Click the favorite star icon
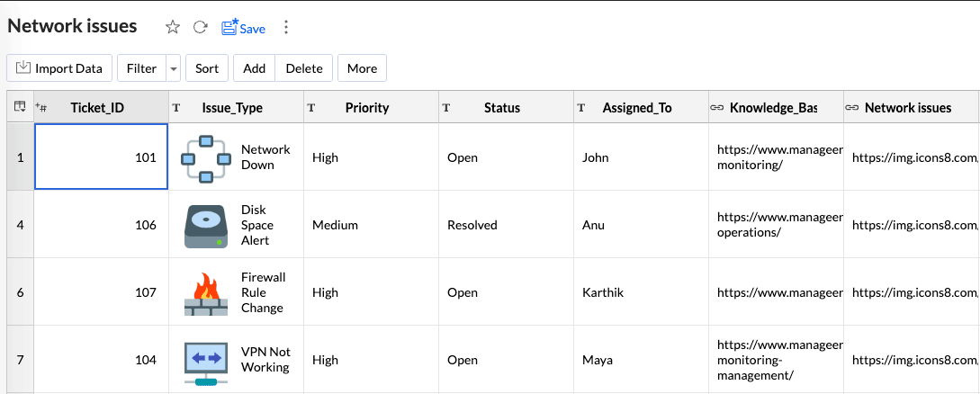This screenshot has width=980, height=394. (x=173, y=27)
